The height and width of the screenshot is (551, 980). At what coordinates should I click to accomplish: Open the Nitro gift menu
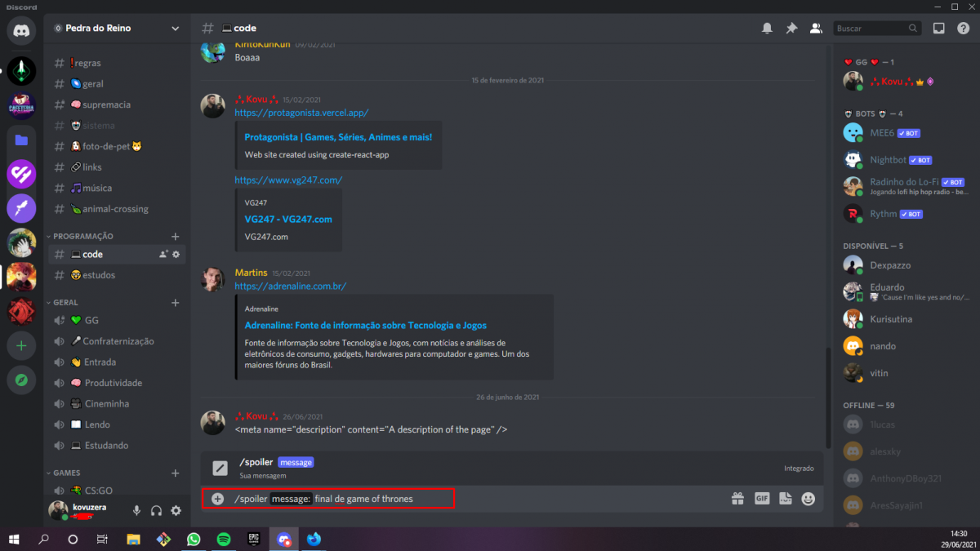pos(738,498)
